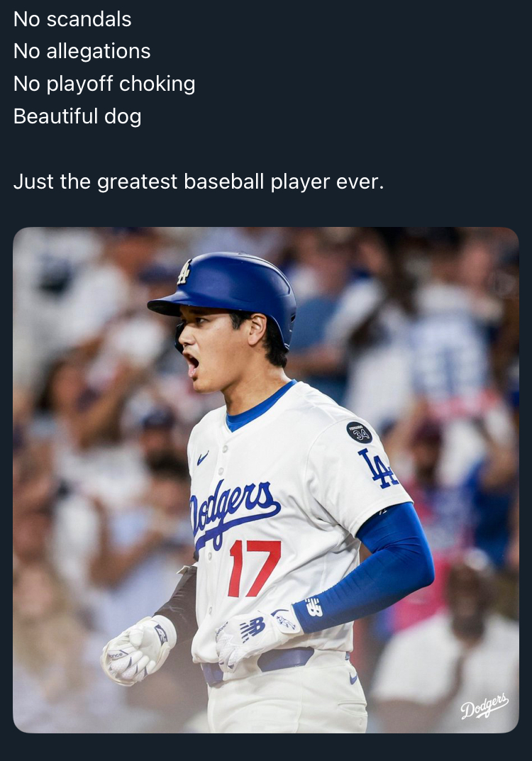The height and width of the screenshot is (761, 532).
Task: Click the blue LA logo on the jersey sleeve
Action: (x=377, y=468)
